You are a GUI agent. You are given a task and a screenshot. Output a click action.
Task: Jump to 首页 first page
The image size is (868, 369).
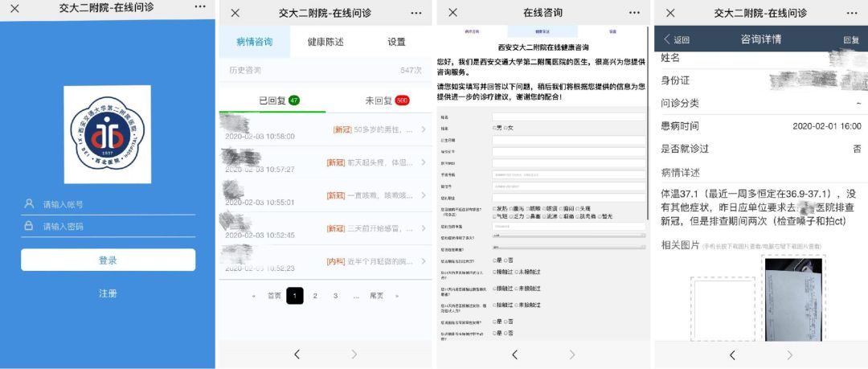274,296
